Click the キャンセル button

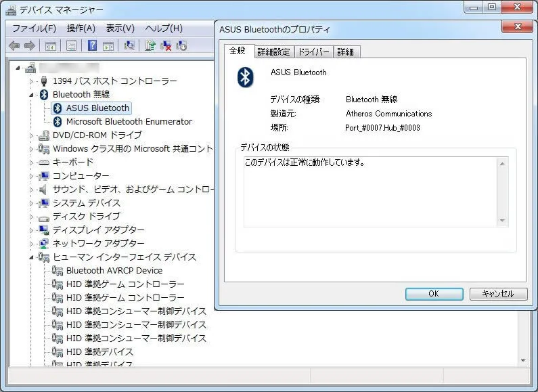pyautogui.click(x=498, y=294)
